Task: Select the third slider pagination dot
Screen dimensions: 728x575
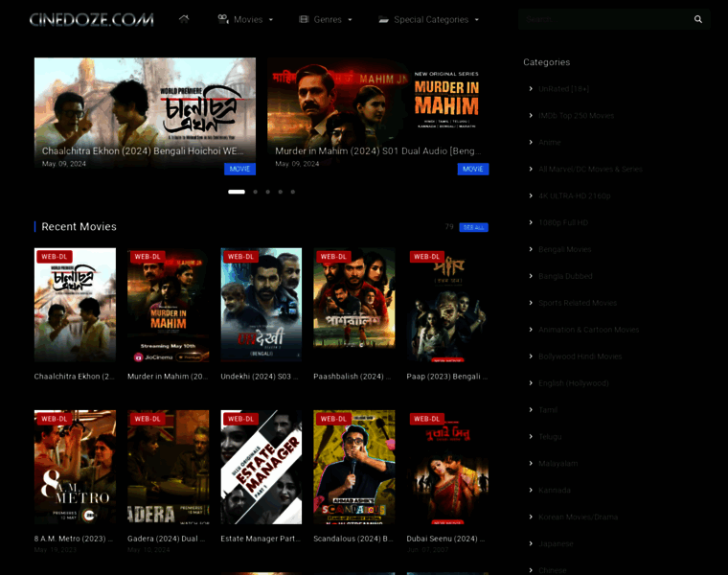Action: (268, 192)
